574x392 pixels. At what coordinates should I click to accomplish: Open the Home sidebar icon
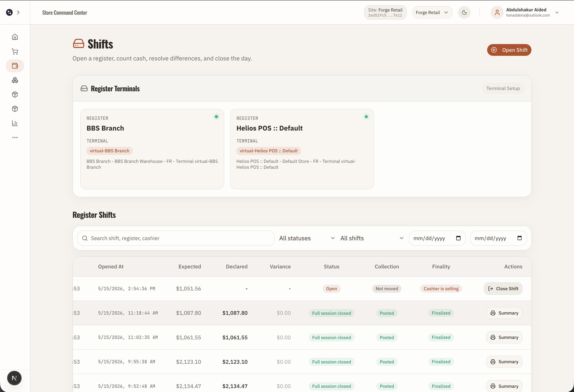coord(15,37)
